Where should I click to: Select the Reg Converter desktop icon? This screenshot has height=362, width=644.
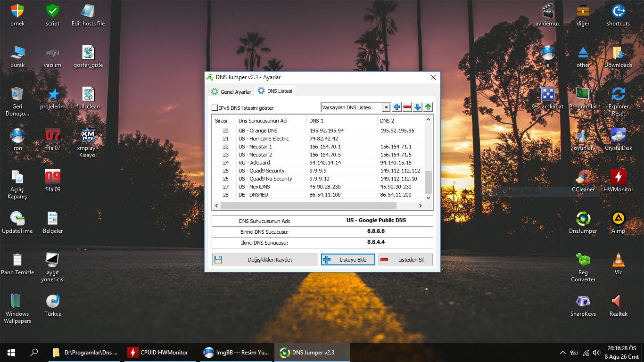coord(583,267)
